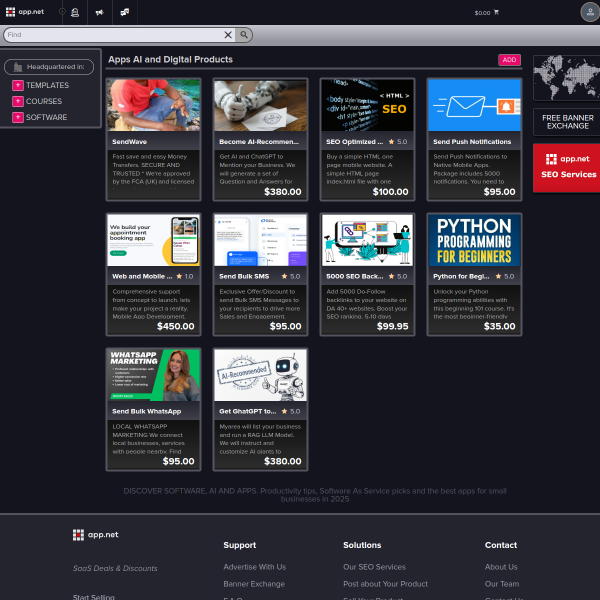Click the footer app.net logo
The height and width of the screenshot is (600, 600).
coord(96,535)
